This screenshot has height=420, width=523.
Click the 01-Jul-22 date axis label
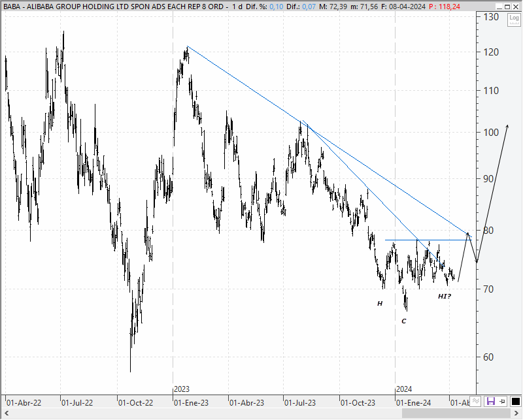tap(77, 402)
